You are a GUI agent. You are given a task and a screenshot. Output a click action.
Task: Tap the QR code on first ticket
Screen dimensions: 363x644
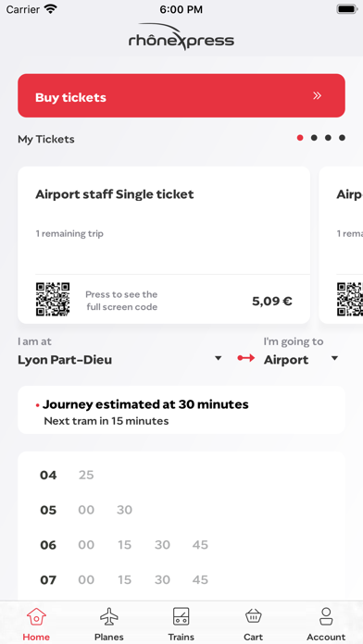[53, 299]
